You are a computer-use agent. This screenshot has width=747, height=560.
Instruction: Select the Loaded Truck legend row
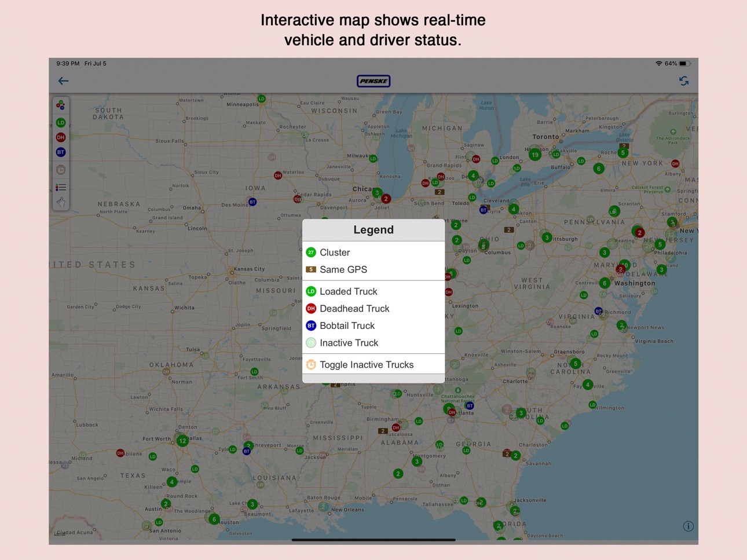tap(373, 291)
